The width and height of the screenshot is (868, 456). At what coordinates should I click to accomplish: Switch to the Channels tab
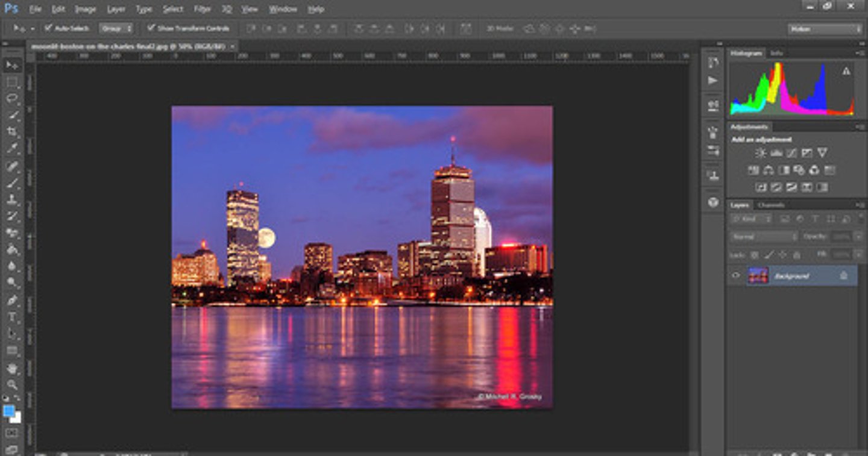coord(771,205)
